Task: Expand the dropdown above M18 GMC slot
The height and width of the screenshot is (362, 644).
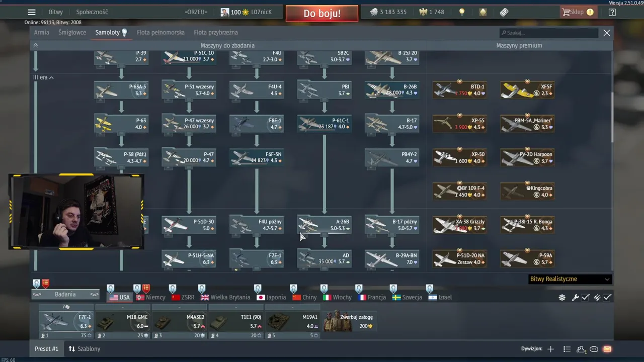Action: 122,307
